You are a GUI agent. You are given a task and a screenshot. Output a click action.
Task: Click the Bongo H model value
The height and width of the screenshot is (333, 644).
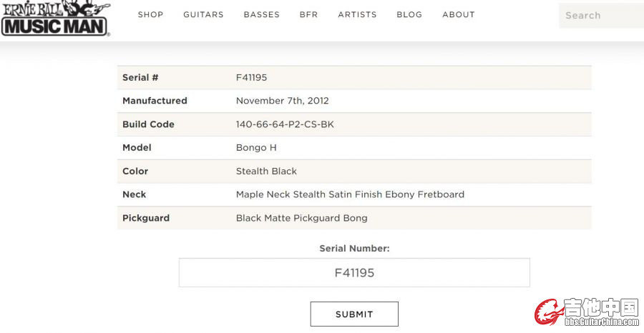pyautogui.click(x=256, y=148)
